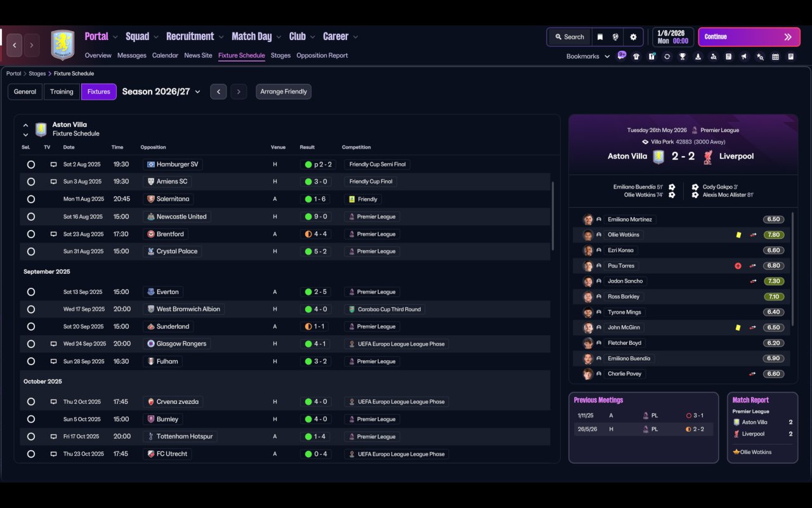Select the Amiens SC fixture radio button

[x=31, y=182]
